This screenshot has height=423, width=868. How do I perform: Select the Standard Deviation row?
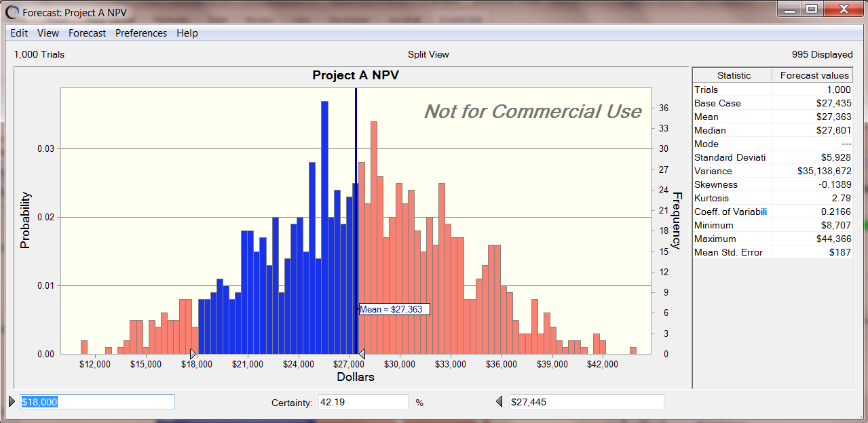coord(772,157)
